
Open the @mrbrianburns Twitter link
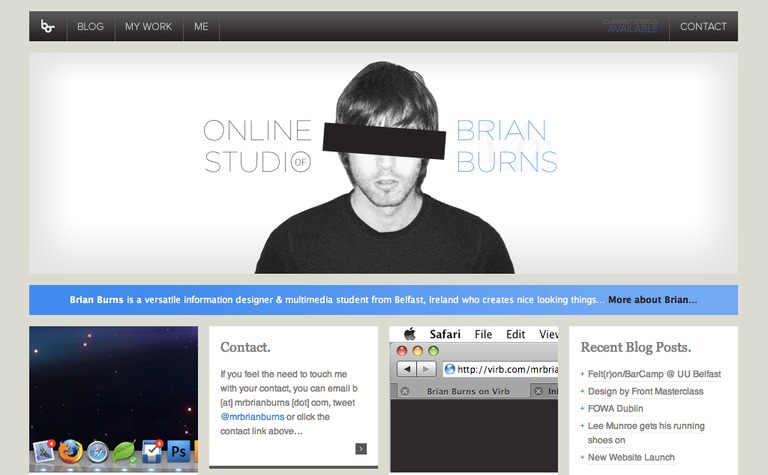point(252,417)
